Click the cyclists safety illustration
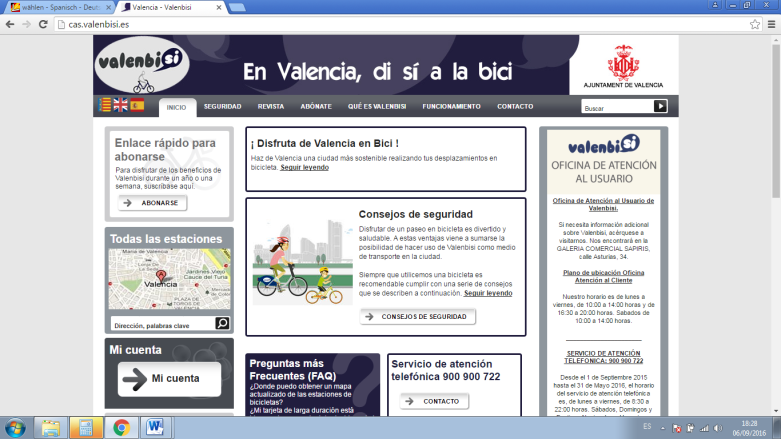The width and height of the screenshot is (781, 439). point(302,264)
